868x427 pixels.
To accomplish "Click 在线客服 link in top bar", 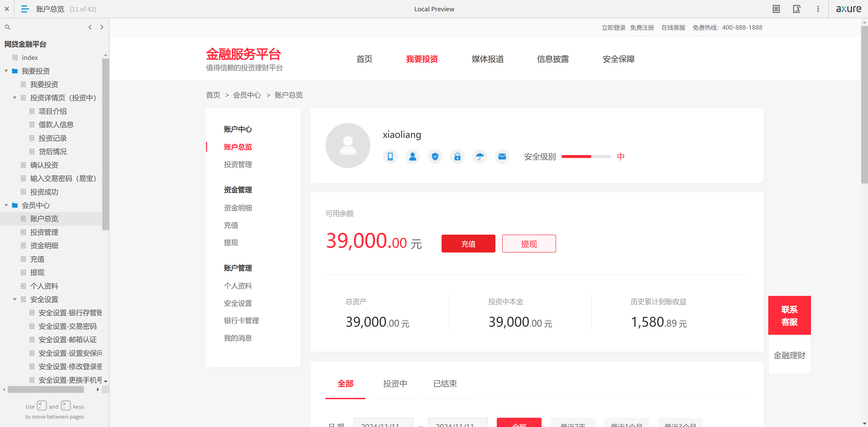I will 673,28.
